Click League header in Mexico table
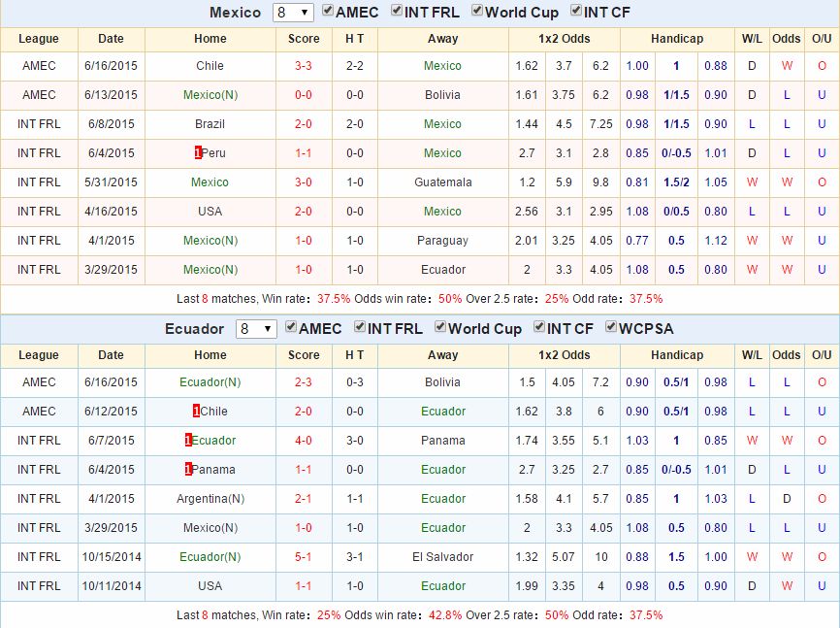Screen dimensions: 840x628 click(x=39, y=39)
